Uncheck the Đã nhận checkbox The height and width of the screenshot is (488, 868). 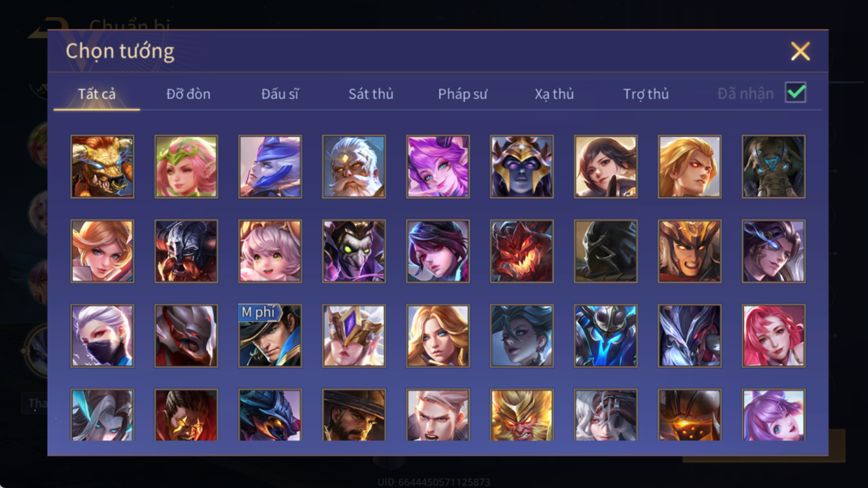pyautogui.click(x=795, y=93)
